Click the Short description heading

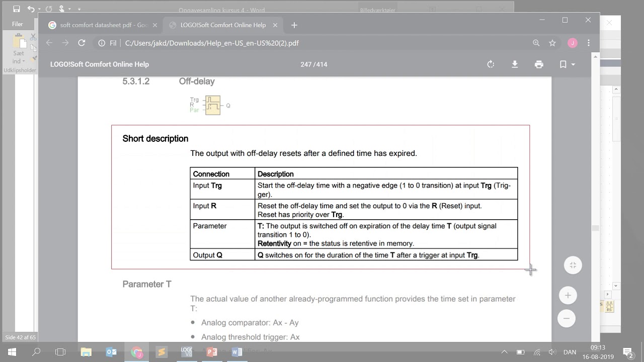[x=155, y=139]
